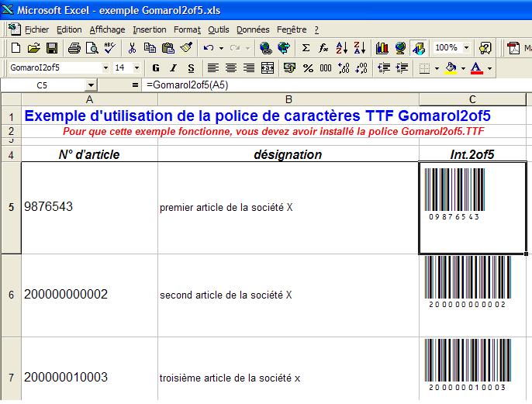
Task: Apply the Percent style icon
Action: coord(308,68)
